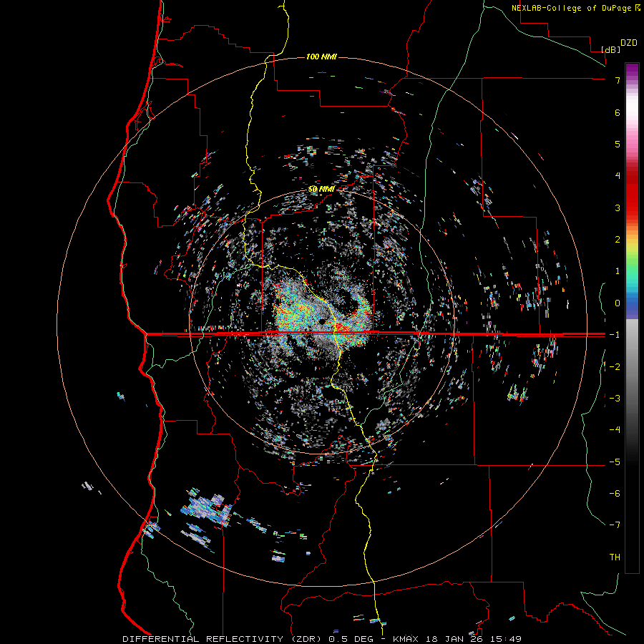Image resolution: width=644 pixels, height=644 pixels.
Task: Click the DZD product label above colorbar
Action: pos(629,43)
